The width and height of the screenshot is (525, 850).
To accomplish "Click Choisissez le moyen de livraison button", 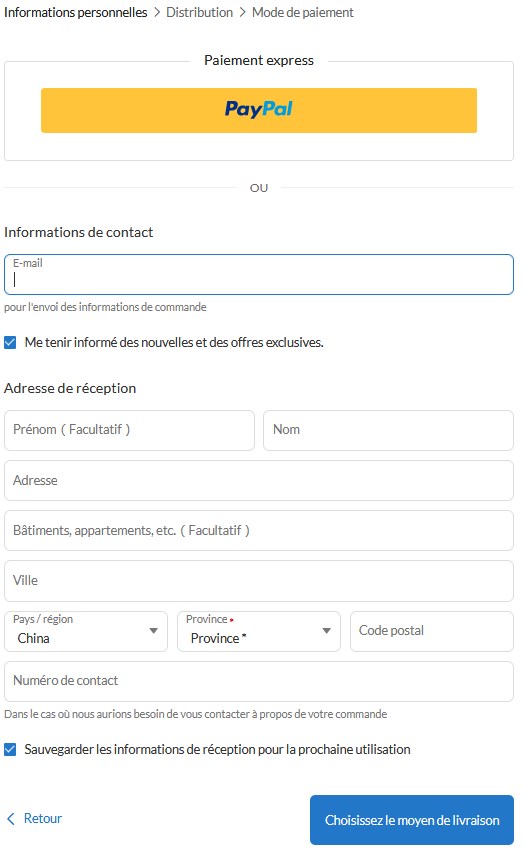I will pyautogui.click(x=412, y=820).
